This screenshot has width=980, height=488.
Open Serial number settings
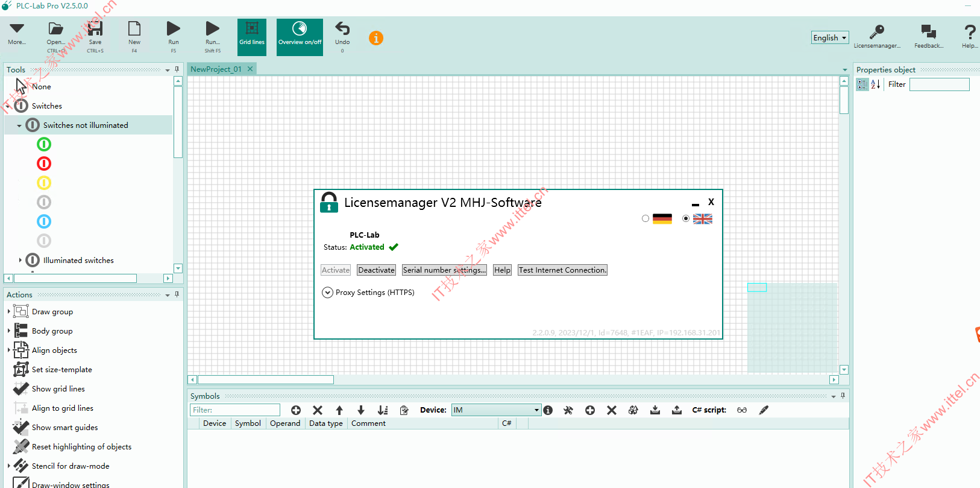click(444, 270)
